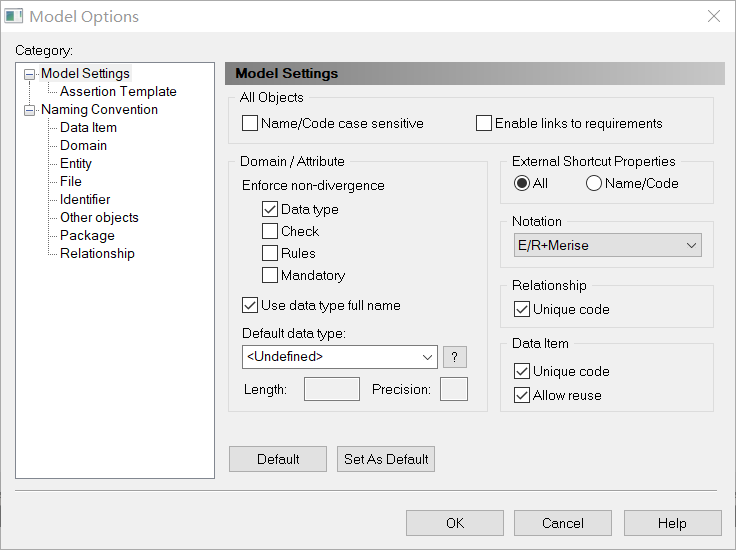Close the Model Options dialog
This screenshot has height=550, width=736.
click(x=714, y=16)
